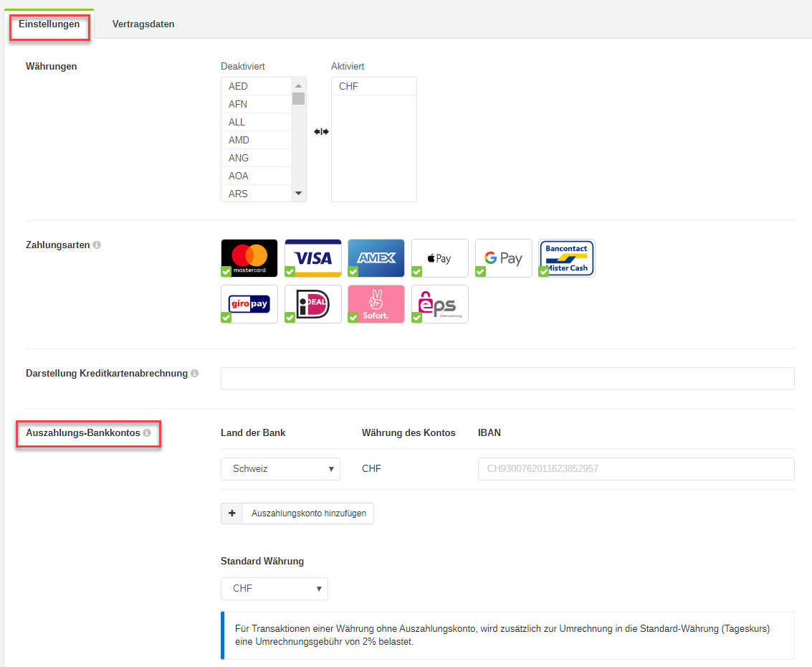Open the Einstellungen tab
Viewport: 812px width, 667px height.
point(49,24)
